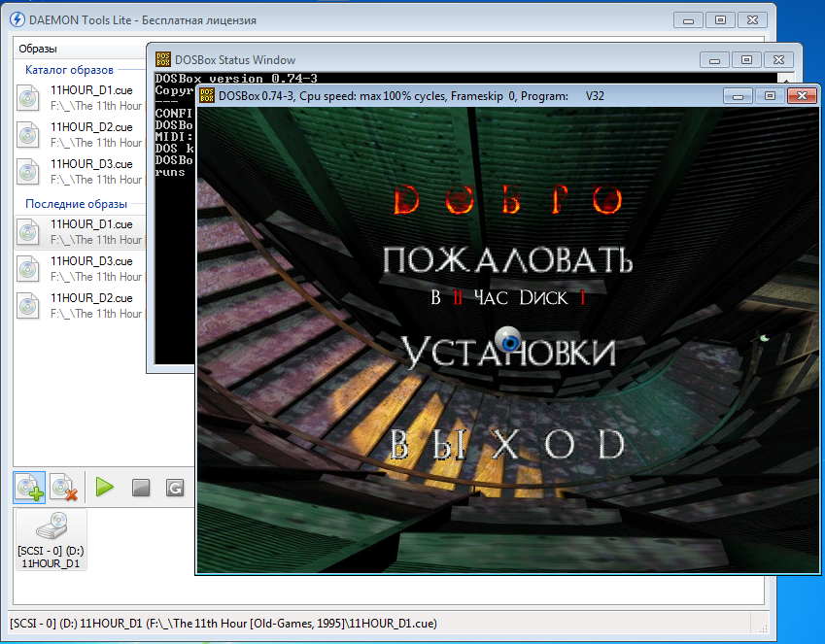Maximize the DAEMON Tools Lite window
The height and width of the screenshot is (644, 825).
(x=721, y=20)
